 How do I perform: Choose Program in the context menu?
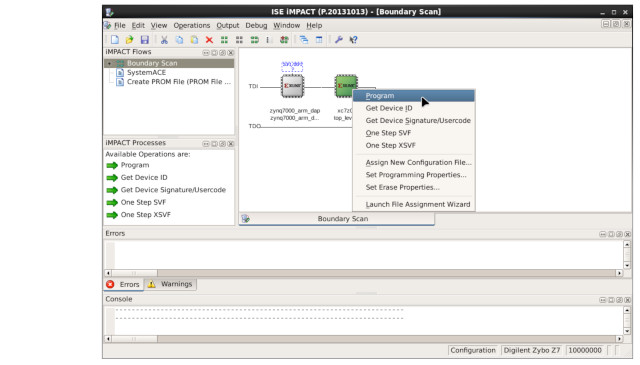click(x=413, y=96)
